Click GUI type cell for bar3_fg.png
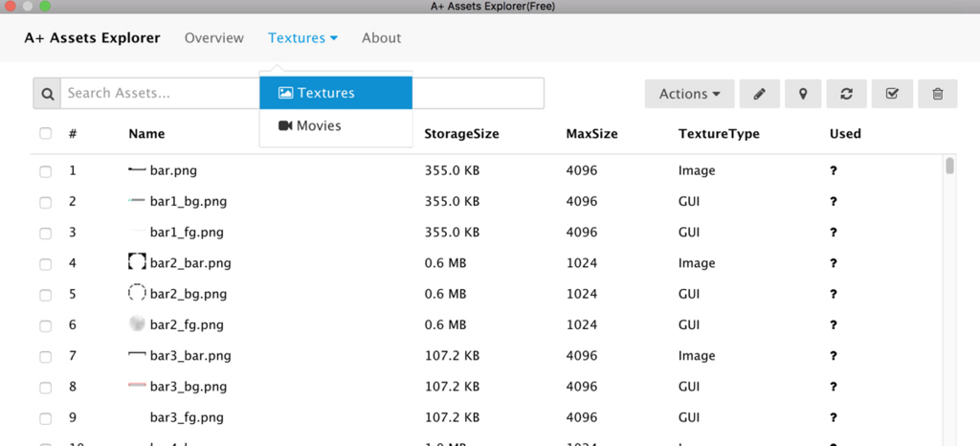Image resolution: width=980 pixels, height=446 pixels. pos(689,417)
